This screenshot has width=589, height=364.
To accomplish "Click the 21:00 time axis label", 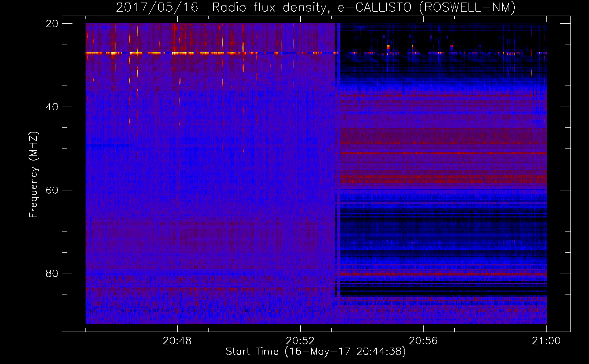I will 546,341.
